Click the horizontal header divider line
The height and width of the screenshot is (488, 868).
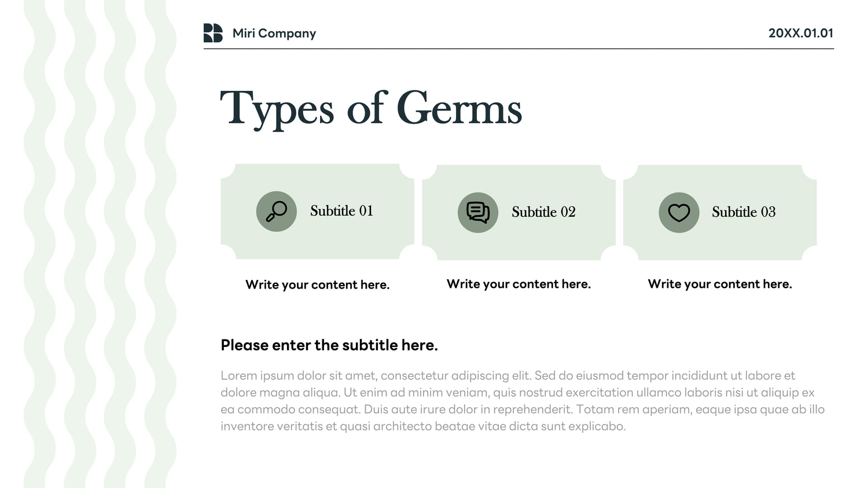click(x=518, y=49)
